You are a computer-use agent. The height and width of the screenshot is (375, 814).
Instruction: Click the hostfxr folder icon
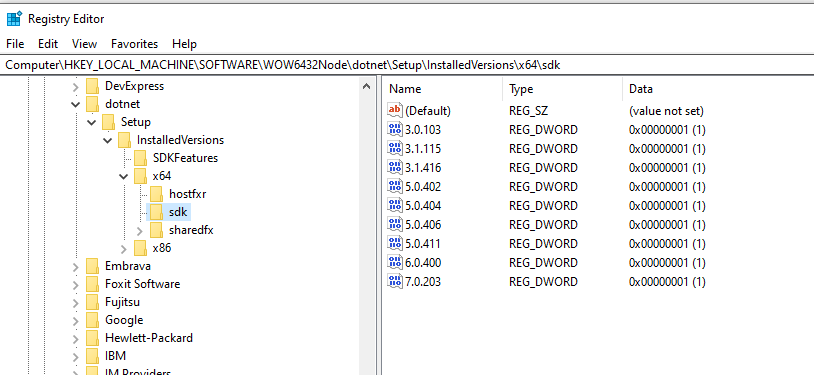tap(157, 194)
